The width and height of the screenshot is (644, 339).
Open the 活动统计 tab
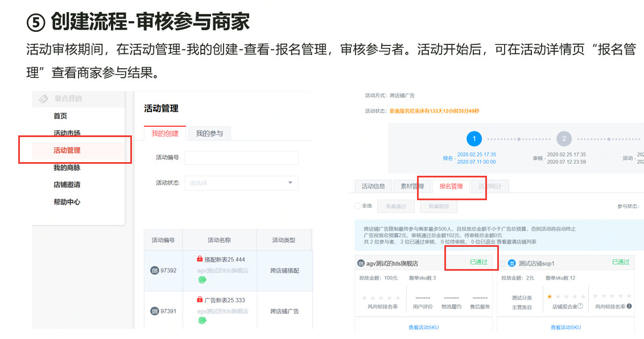coord(490,187)
